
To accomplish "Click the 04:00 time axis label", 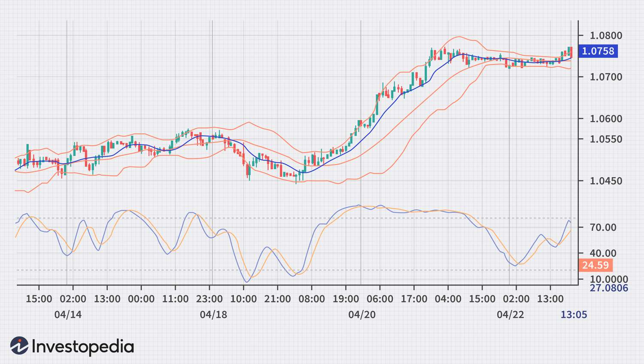I will [448, 299].
